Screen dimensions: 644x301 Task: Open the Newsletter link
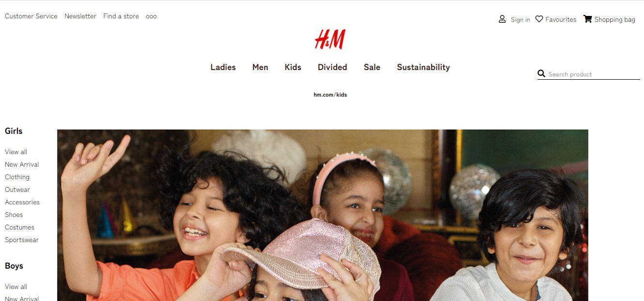pos(80,16)
